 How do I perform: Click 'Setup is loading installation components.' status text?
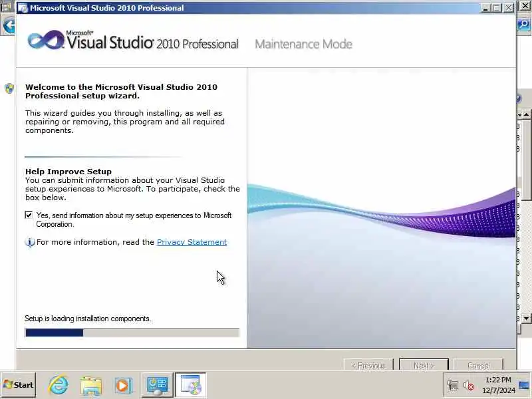pyautogui.click(x=88, y=319)
